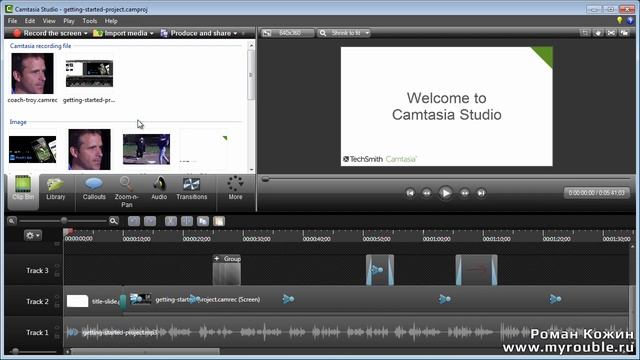Open the 640x360 editing dimensions button
This screenshot has width=640, height=360.
click(288, 33)
